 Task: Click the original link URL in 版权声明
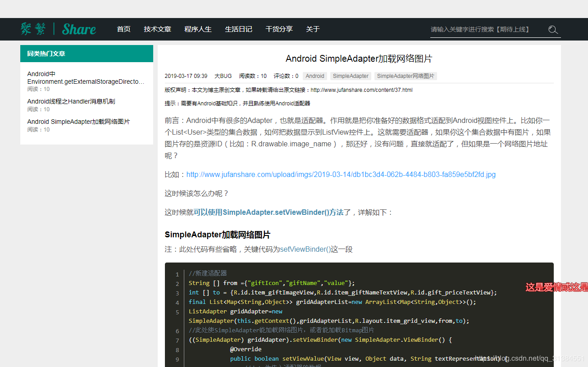click(x=361, y=90)
